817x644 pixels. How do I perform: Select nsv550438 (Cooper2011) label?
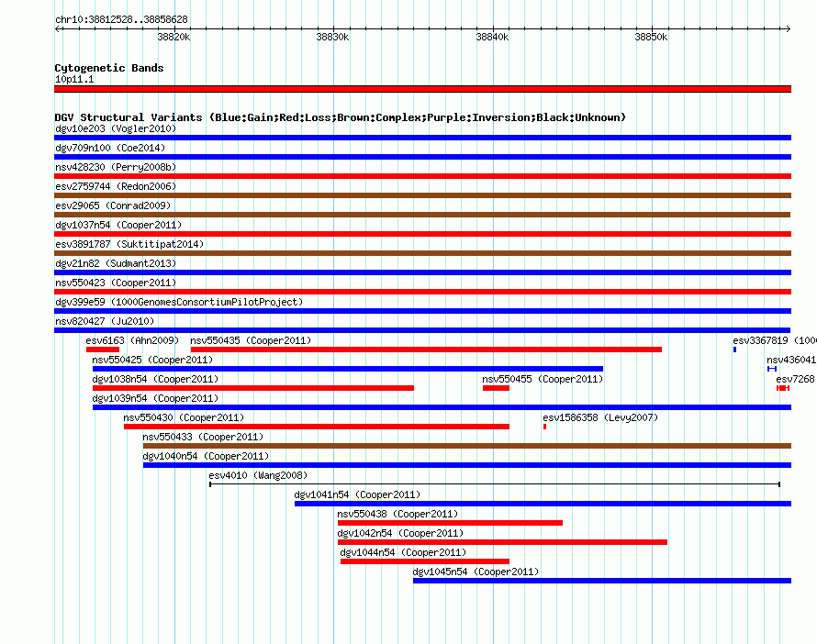(x=397, y=514)
